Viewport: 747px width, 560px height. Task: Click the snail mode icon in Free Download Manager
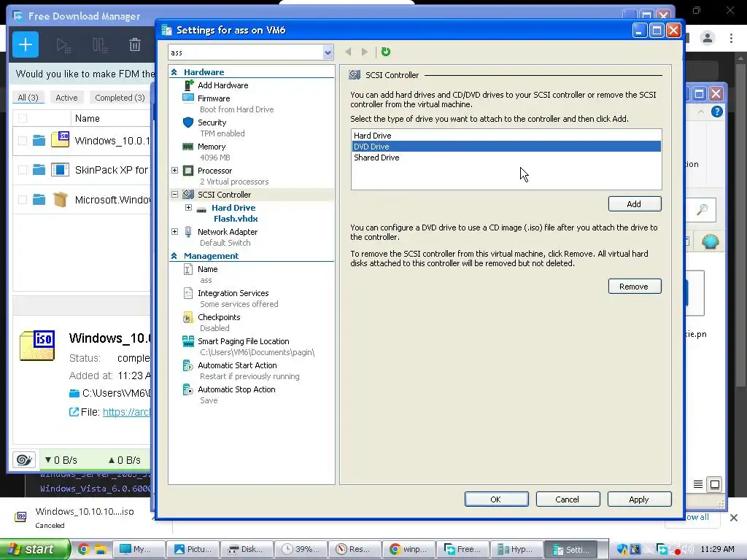point(24,460)
